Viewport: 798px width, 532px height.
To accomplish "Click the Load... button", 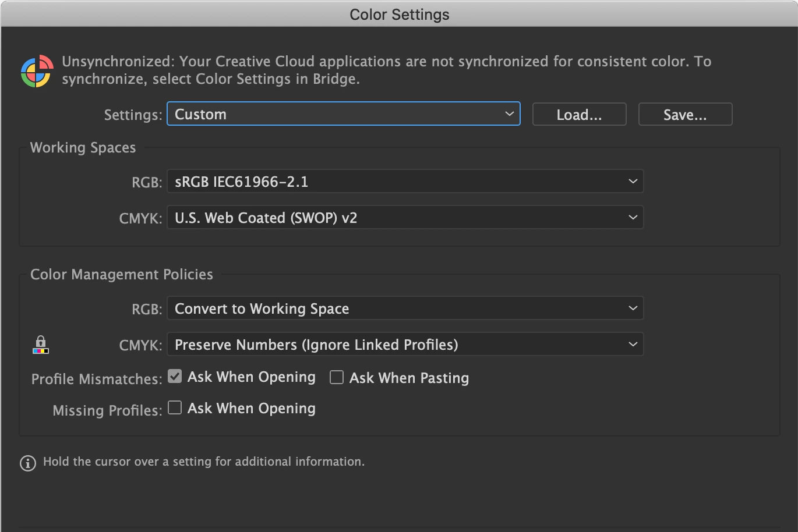I will pyautogui.click(x=579, y=115).
